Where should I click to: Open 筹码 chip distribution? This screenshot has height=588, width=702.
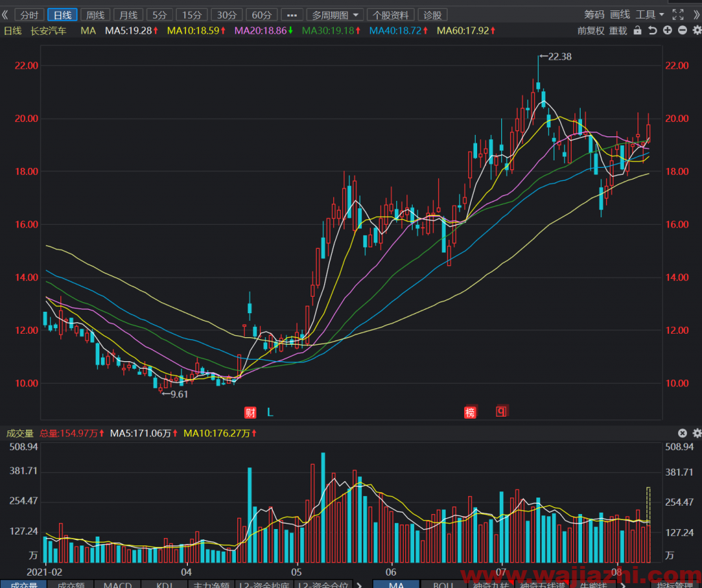[x=594, y=15]
